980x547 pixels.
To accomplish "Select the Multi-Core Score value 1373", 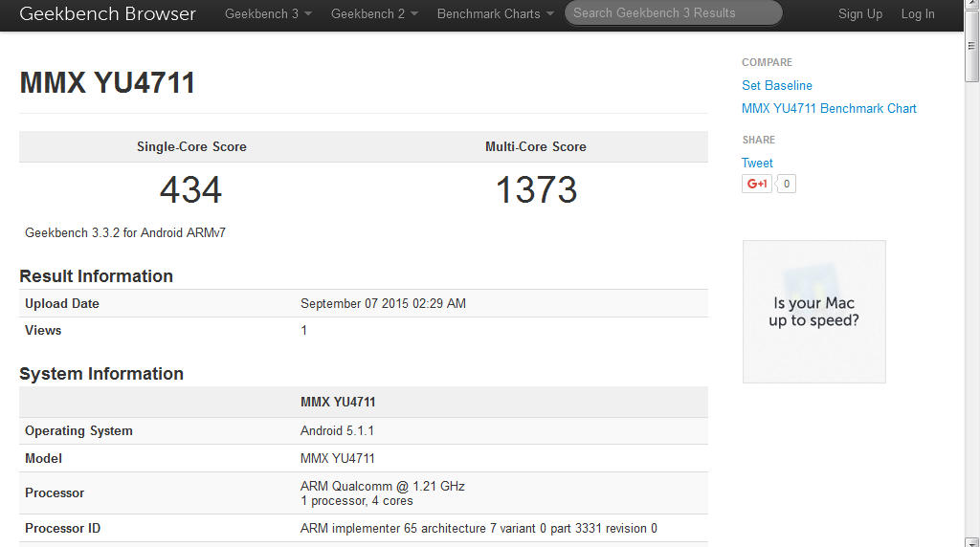I will coord(536,190).
